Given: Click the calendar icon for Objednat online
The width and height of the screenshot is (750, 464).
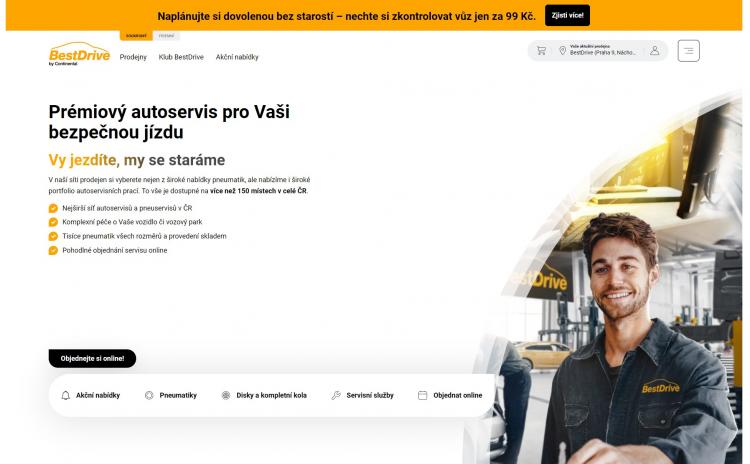Looking at the screenshot, I should (422, 395).
